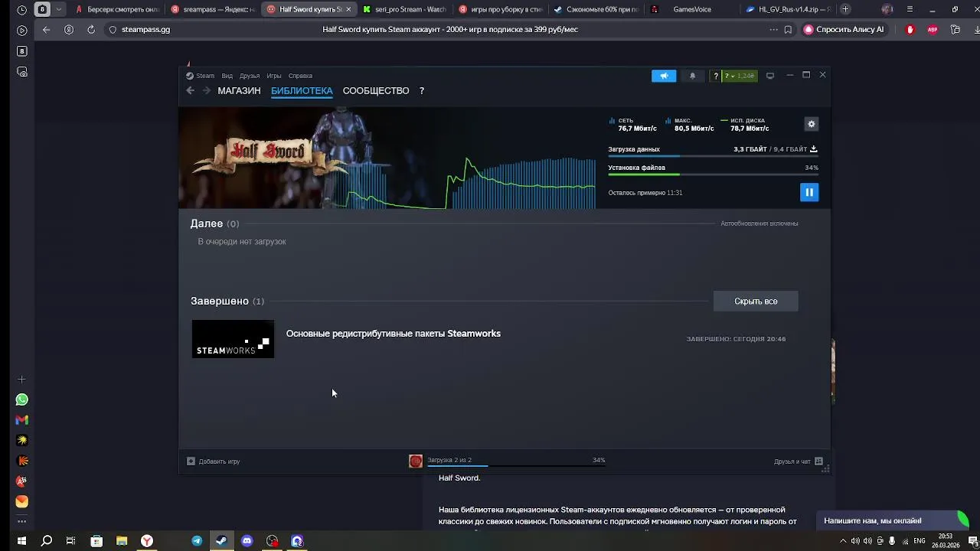Image resolution: width=980 pixels, height=551 pixels.
Task: Open browser tab HL_GV_Rus-v1.4.zip
Action: (787, 9)
